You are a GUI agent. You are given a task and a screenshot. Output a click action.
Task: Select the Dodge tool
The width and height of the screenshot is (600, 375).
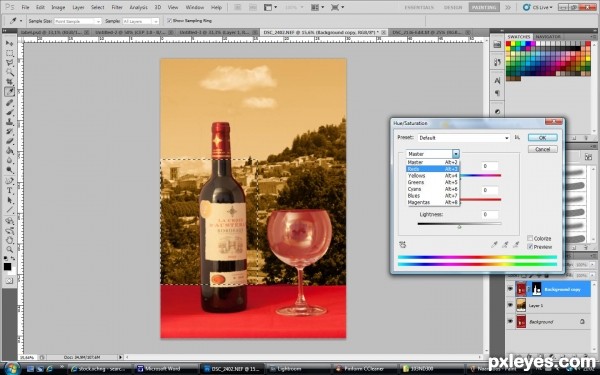click(x=9, y=170)
